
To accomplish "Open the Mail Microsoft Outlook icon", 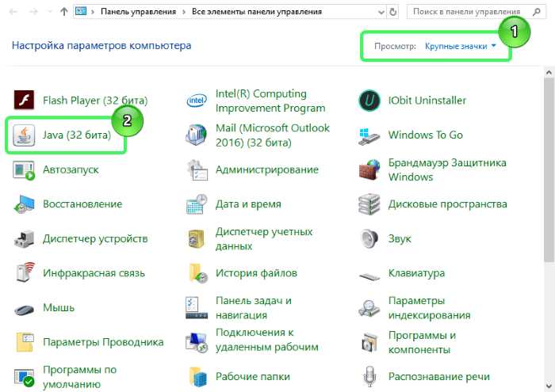I will click(x=197, y=135).
